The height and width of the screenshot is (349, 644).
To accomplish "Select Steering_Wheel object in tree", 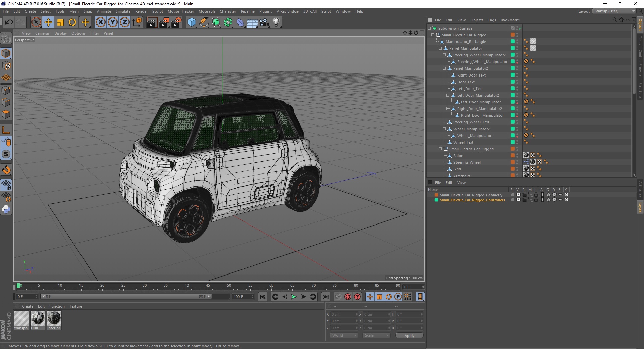I will (467, 162).
